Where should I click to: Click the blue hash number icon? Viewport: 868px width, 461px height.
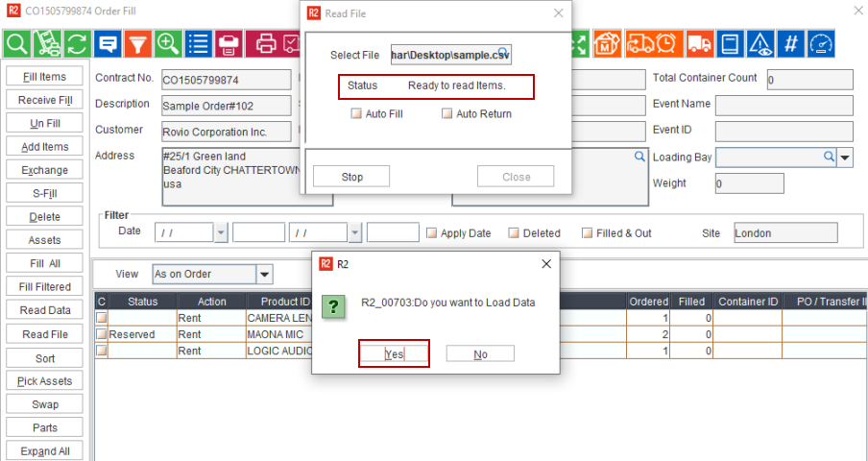[790, 43]
